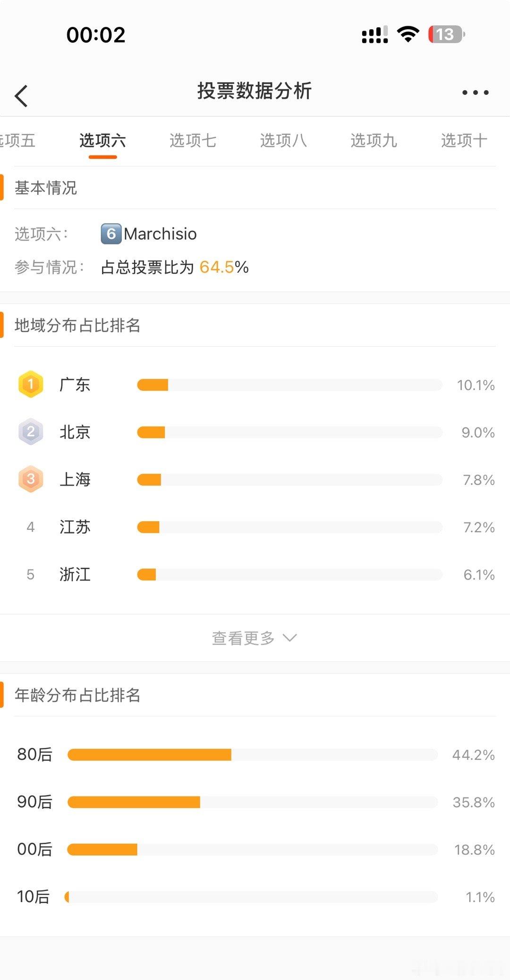The image size is (510, 980).
Task: Select the 北京 region row
Action: (255, 432)
